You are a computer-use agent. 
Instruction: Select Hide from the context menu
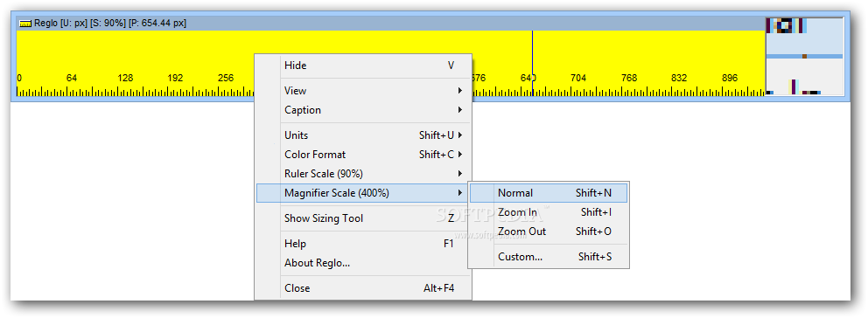click(363, 66)
